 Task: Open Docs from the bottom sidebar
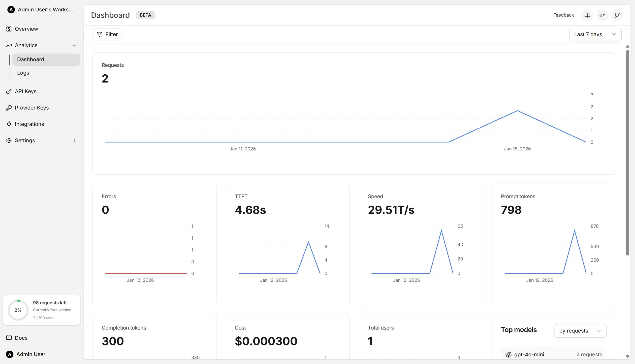[21, 338]
